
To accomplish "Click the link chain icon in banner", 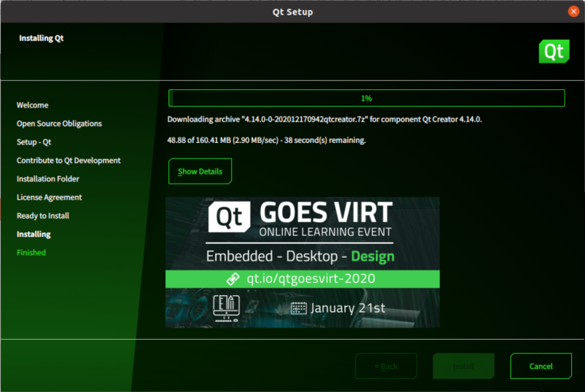I will click(233, 279).
